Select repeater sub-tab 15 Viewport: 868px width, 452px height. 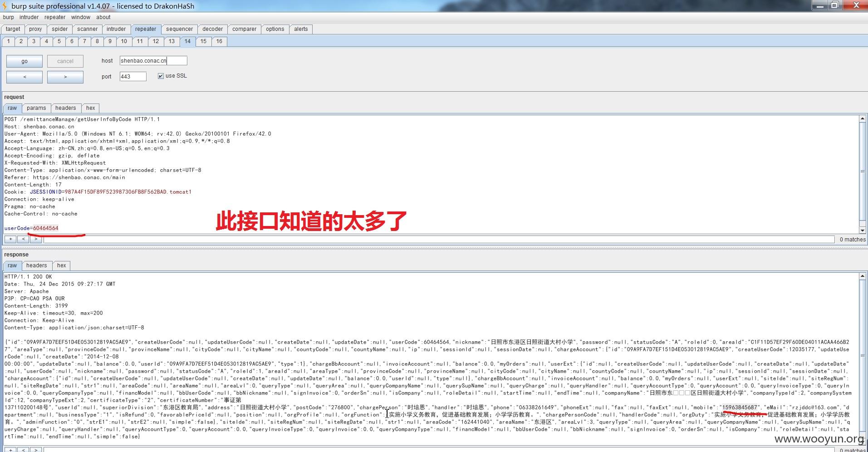click(x=203, y=41)
